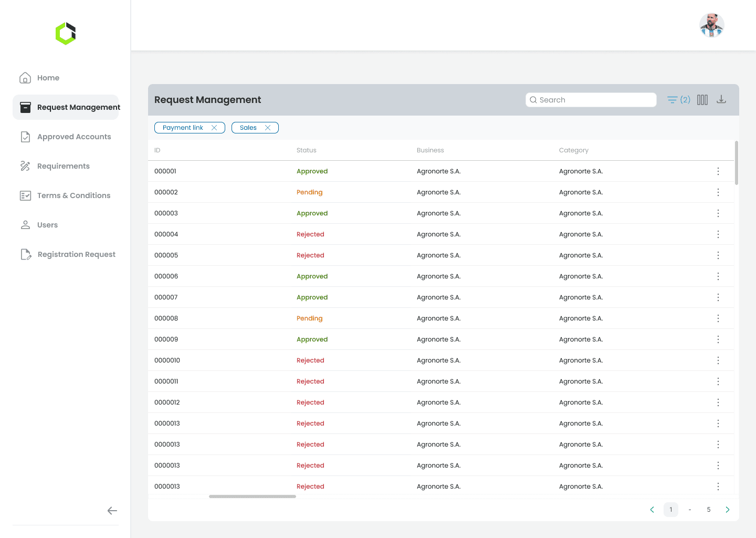Collapse sidebar with the left arrow
Screen dimensions: 756x538
click(112, 511)
